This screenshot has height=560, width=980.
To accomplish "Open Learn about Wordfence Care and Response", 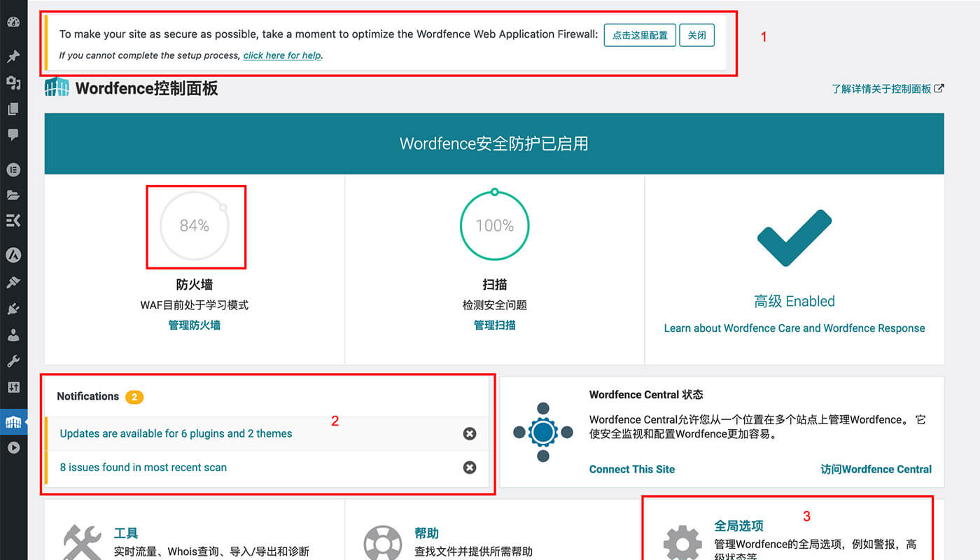I will (794, 328).
